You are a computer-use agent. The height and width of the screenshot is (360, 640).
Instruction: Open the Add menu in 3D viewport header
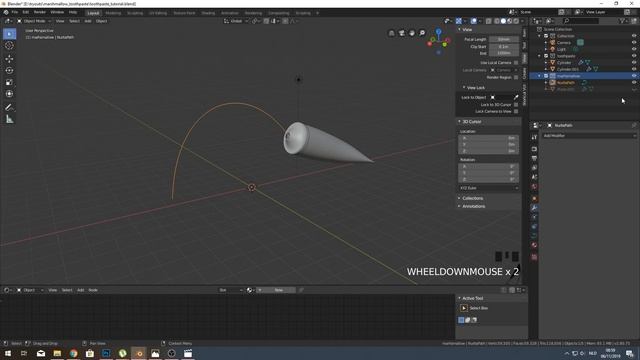[x=88, y=21]
